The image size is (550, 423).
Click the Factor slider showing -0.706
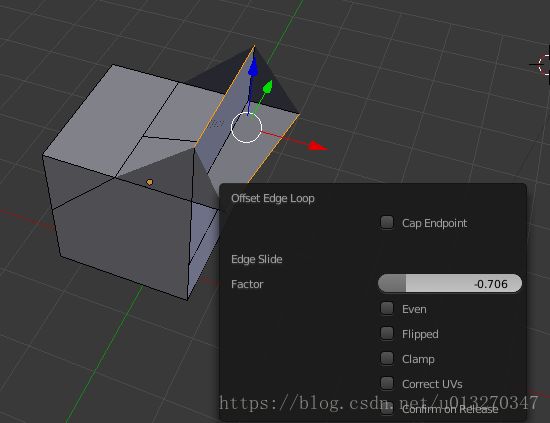[x=450, y=283]
